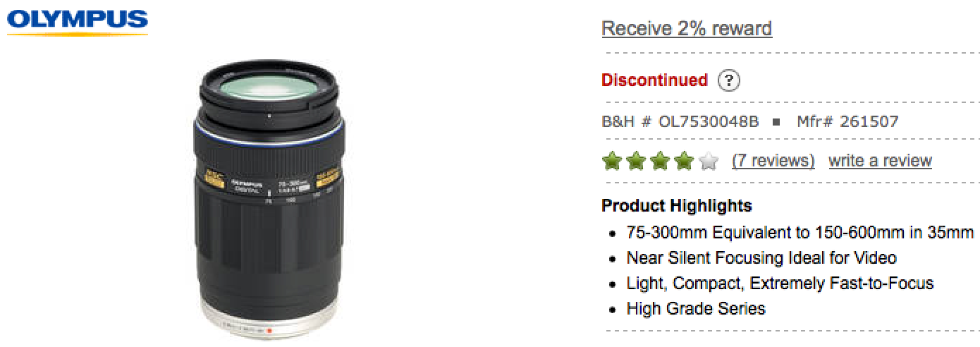Click the first green rating star
This screenshot has width=980, height=347.
pyautogui.click(x=612, y=162)
